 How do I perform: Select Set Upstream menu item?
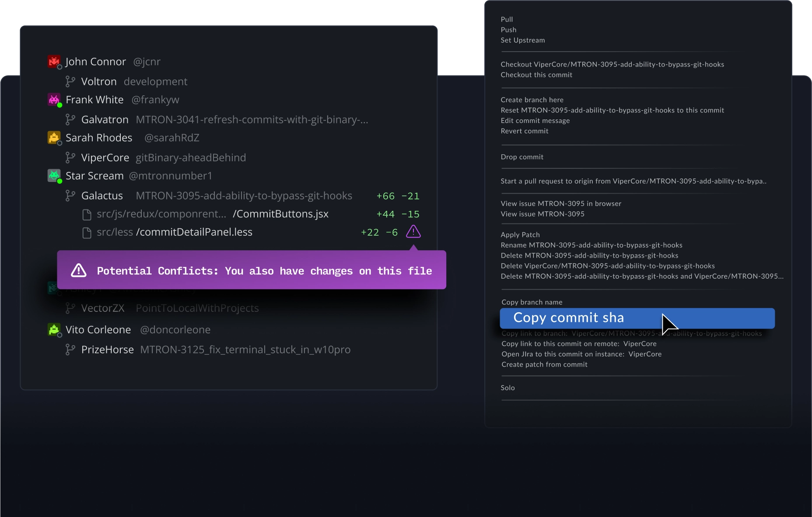(x=523, y=40)
